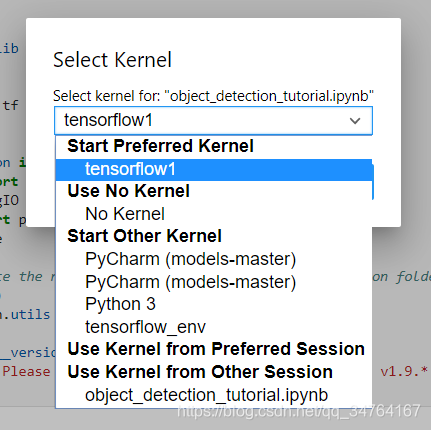Select the highlighted tensorflow1 option
This screenshot has height=430, width=431.
click(x=214, y=169)
